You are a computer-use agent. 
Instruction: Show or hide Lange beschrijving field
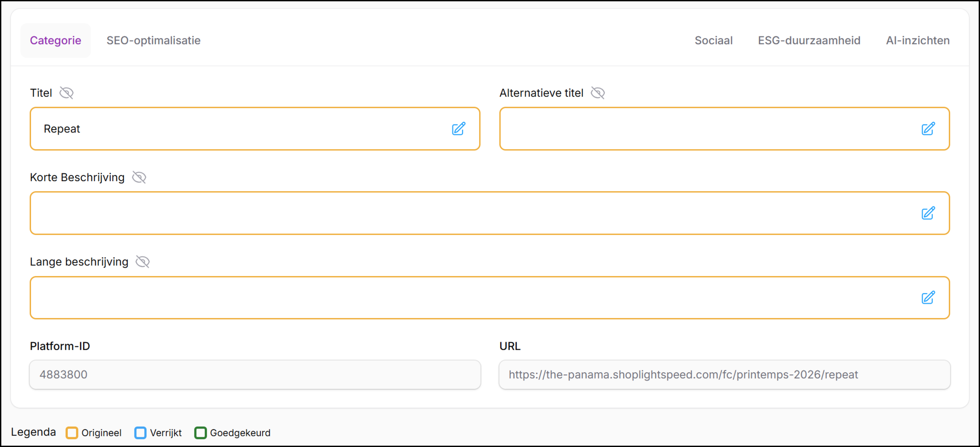click(x=143, y=262)
